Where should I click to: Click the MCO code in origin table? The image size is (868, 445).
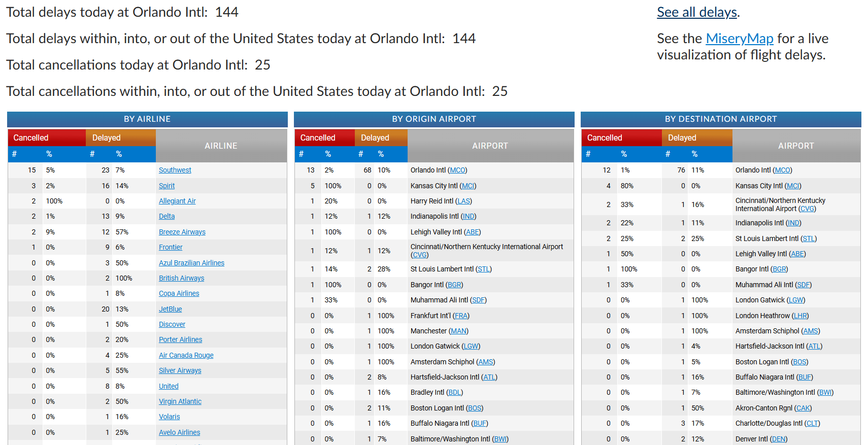457,170
